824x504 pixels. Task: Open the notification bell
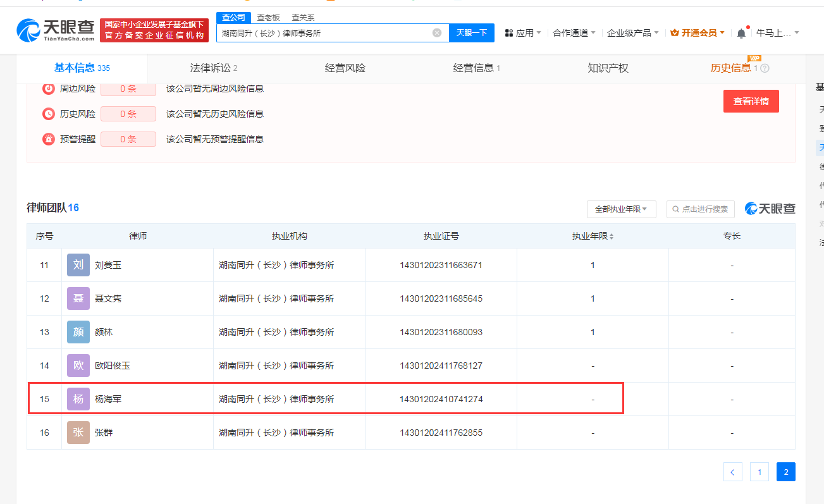click(741, 33)
